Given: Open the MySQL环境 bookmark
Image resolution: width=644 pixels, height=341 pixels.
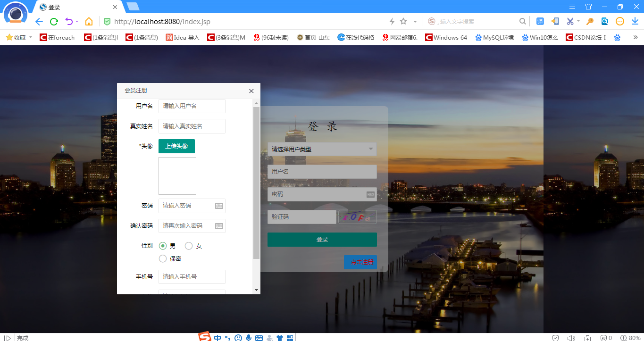Looking at the screenshot, I should click(x=494, y=37).
